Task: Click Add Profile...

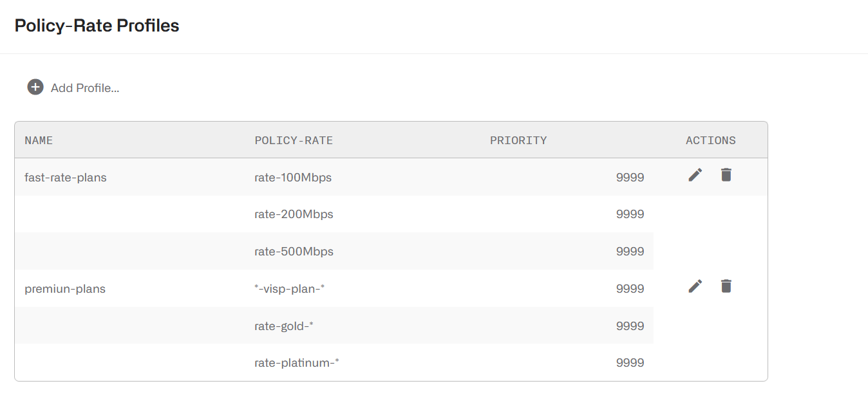Action: 84,88
